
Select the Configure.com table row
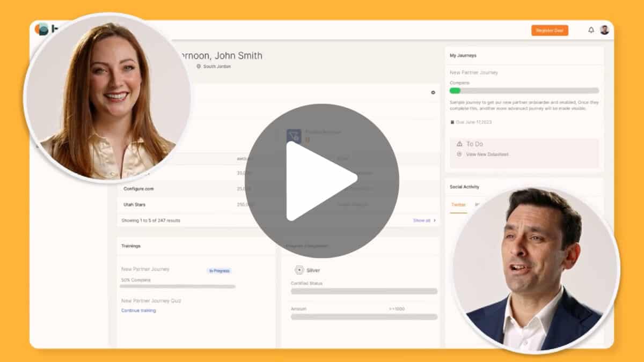tap(138, 189)
